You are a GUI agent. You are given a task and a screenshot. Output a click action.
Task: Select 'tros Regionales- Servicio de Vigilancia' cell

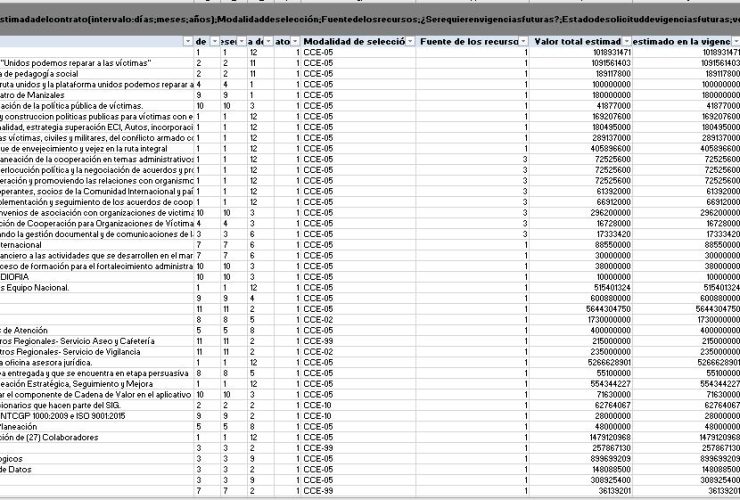point(97,352)
